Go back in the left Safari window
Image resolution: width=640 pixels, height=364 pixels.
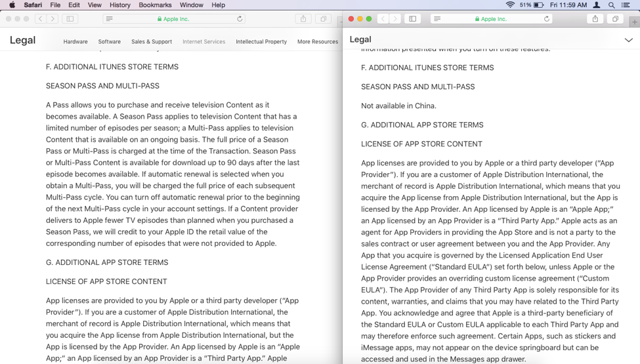pyautogui.click(x=41, y=19)
